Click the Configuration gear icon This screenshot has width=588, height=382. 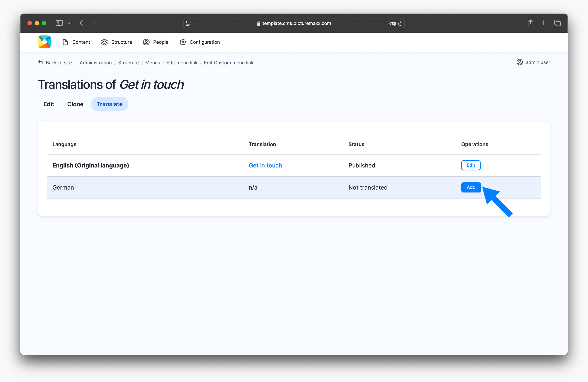click(183, 42)
